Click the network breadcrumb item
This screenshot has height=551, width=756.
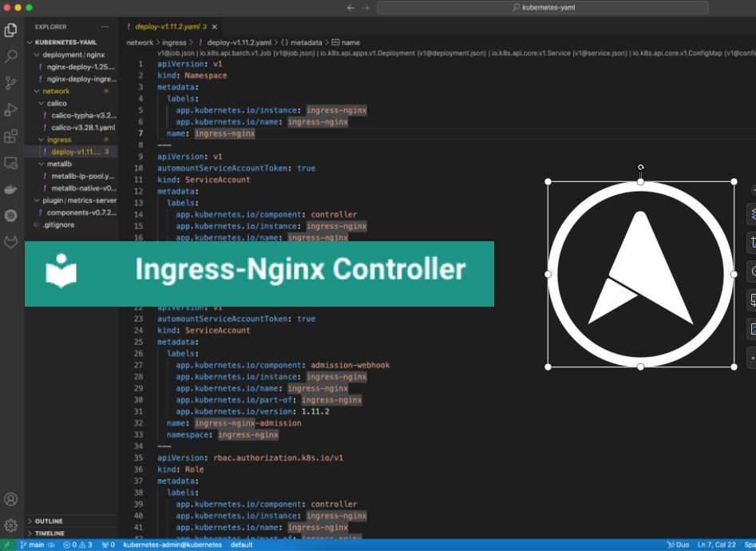coord(140,42)
